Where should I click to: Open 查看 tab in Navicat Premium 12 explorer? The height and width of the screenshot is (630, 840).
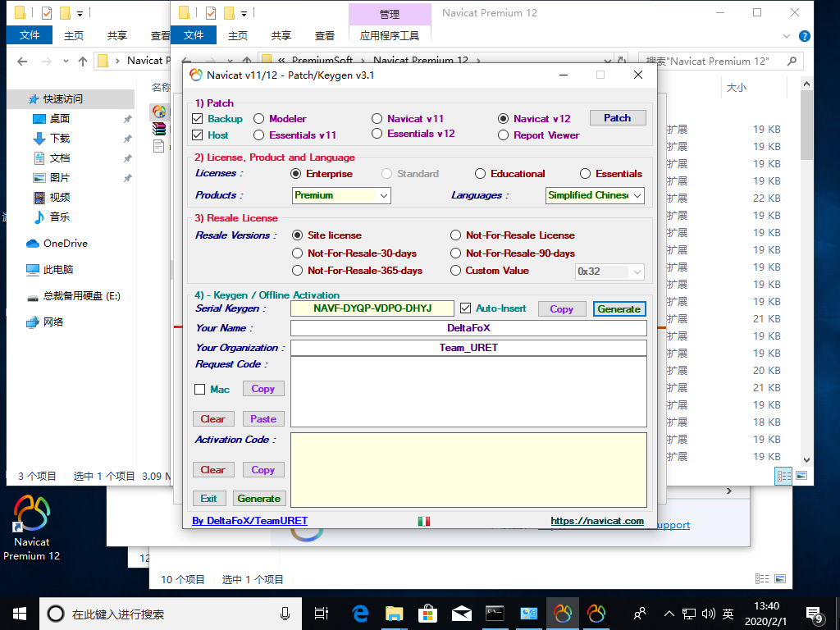[x=325, y=35]
